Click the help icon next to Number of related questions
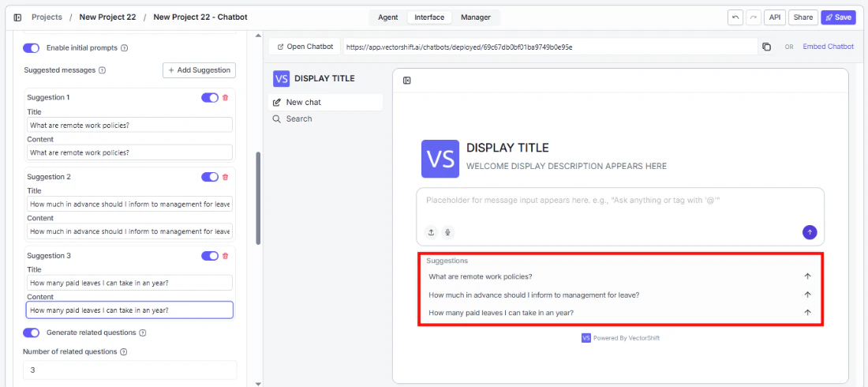Screen dimensions: 868x387 click(x=124, y=352)
